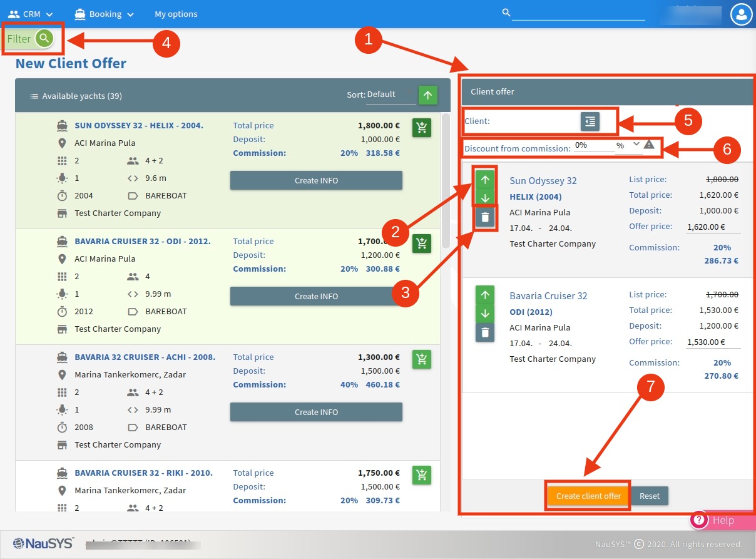Go to My options
This screenshot has height=559, width=756.
[176, 14]
